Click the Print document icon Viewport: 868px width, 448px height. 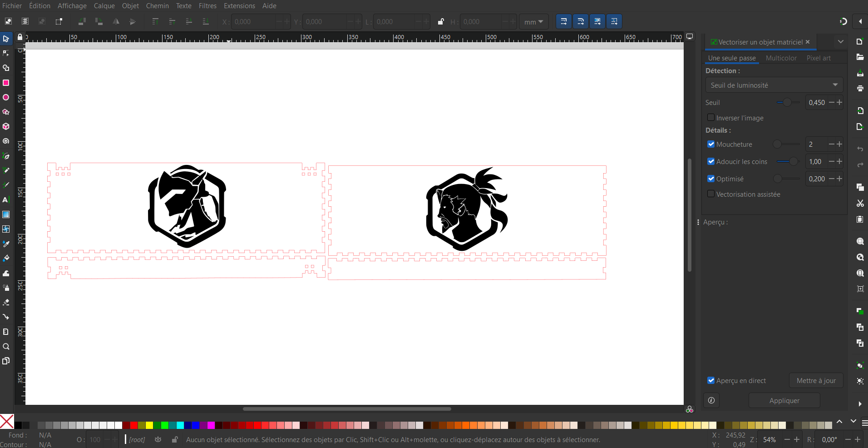pyautogui.click(x=860, y=88)
